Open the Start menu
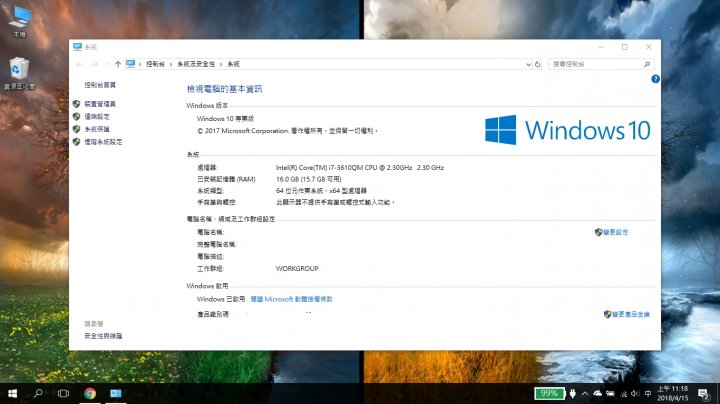The height and width of the screenshot is (404, 720). point(12,393)
